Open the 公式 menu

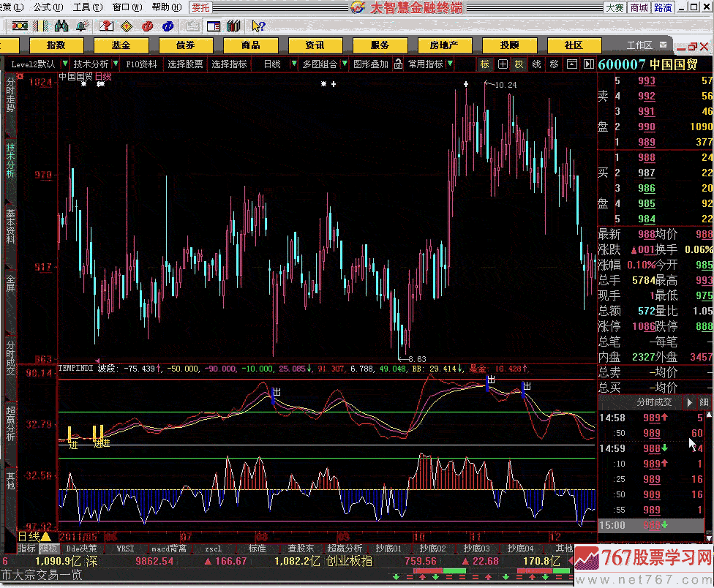[x=48, y=7]
